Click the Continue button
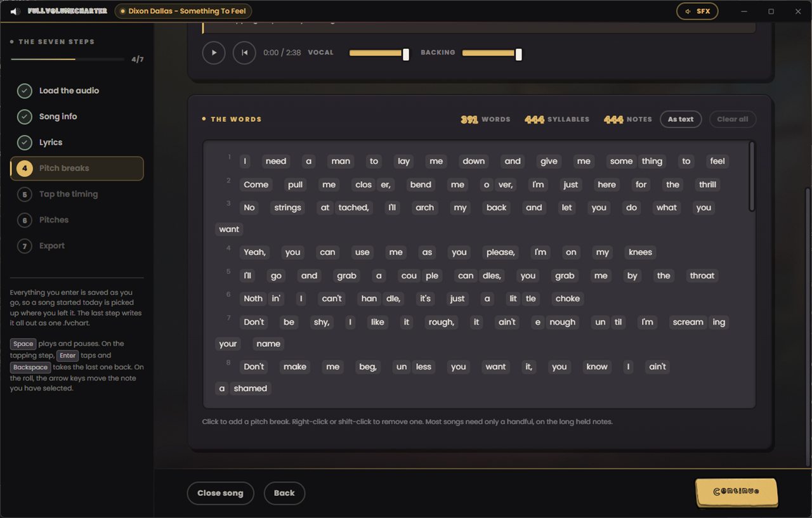This screenshot has height=518, width=812. tap(737, 492)
